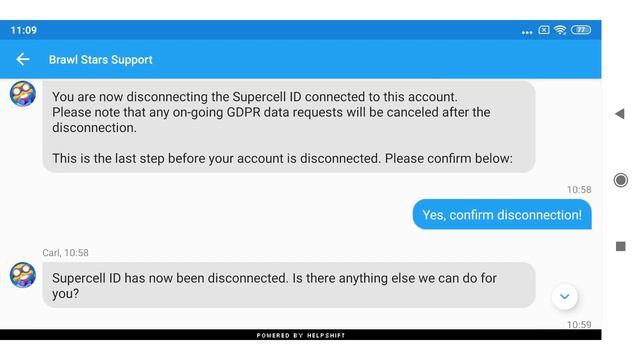This screenshot has width=640, height=360.
Task: Select the 'Yes, confirm disconnection!' message bubble
Action: tap(502, 215)
